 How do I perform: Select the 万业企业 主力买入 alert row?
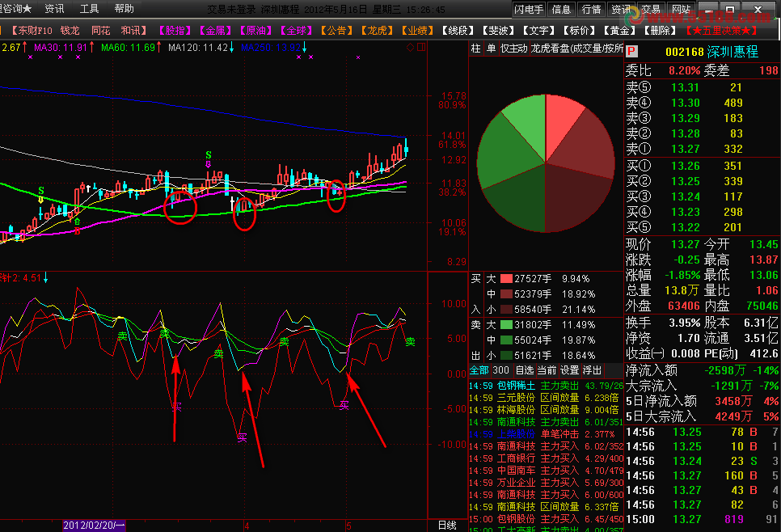click(x=546, y=482)
